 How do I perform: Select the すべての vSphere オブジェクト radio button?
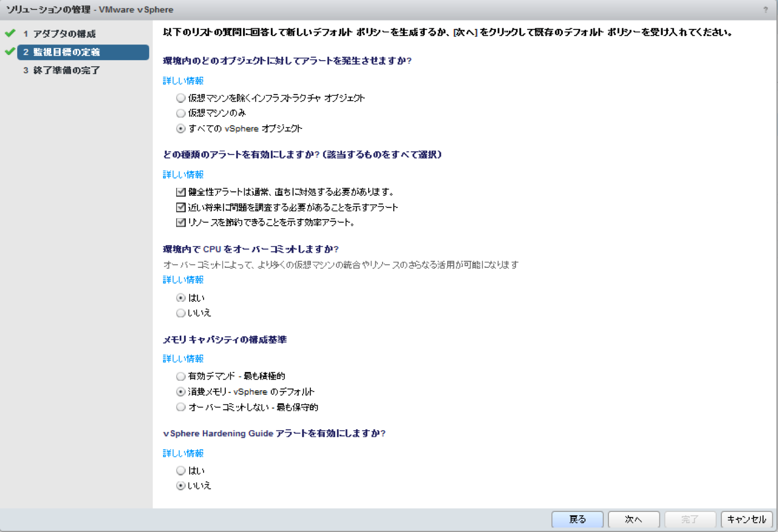pyautogui.click(x=180, y=128)
